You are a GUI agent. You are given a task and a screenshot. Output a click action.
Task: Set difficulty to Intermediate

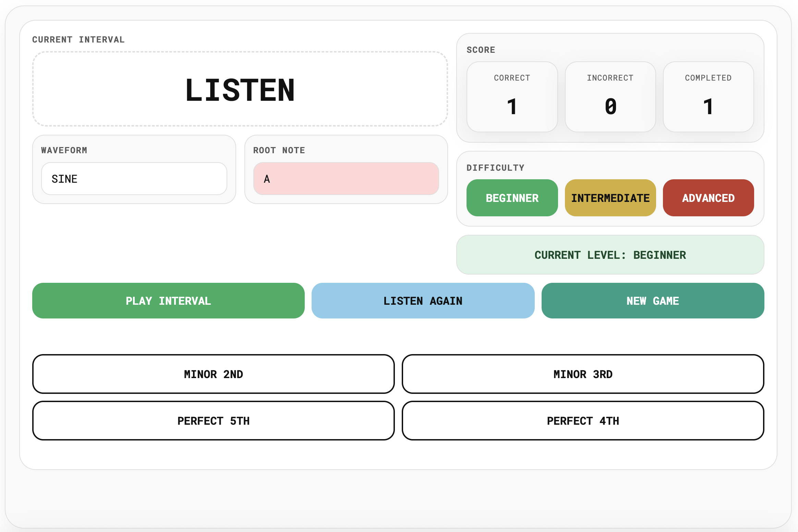click(610, 198)
